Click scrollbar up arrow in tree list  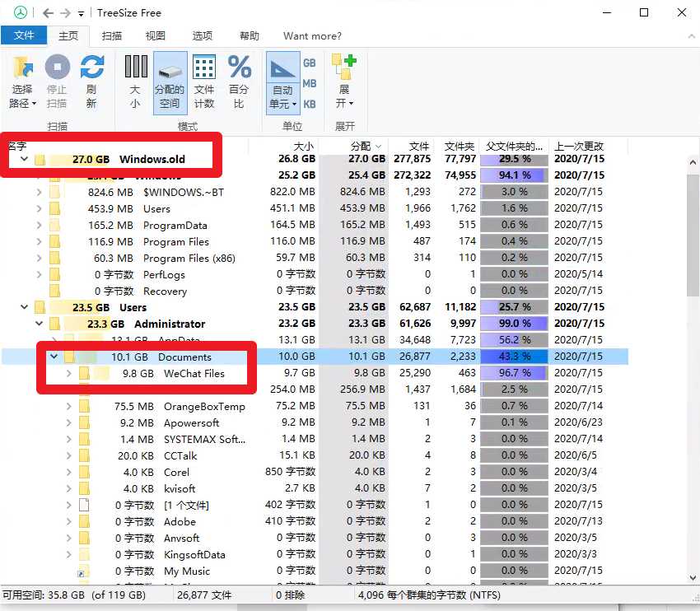[693, 162]
